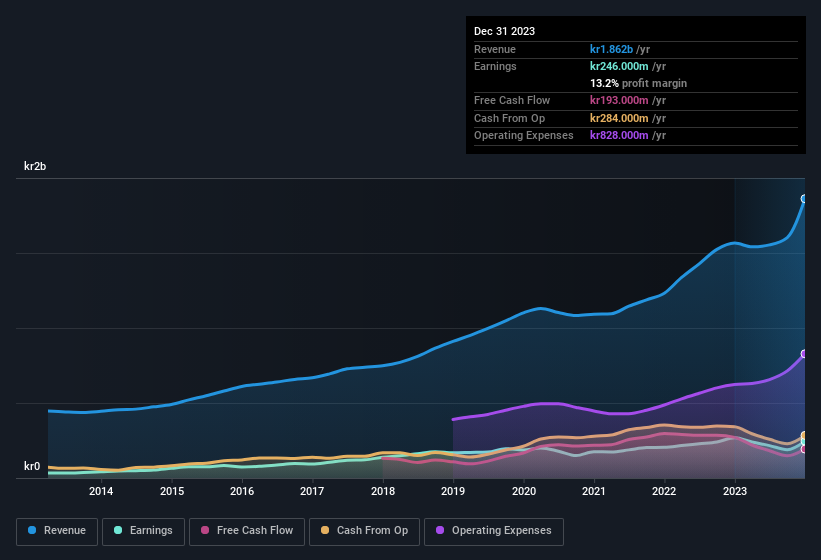Click the kr0 y-axis label
Viewport: 821px width, 560px height.
(x=32, y=466)
